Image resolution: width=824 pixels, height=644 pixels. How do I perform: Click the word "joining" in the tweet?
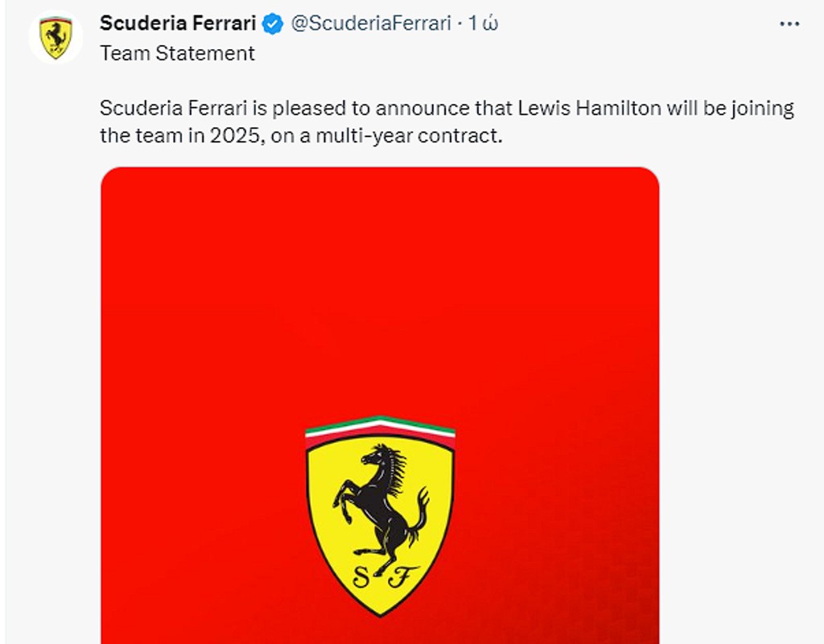pyautogui.click(x=762, y=108)
